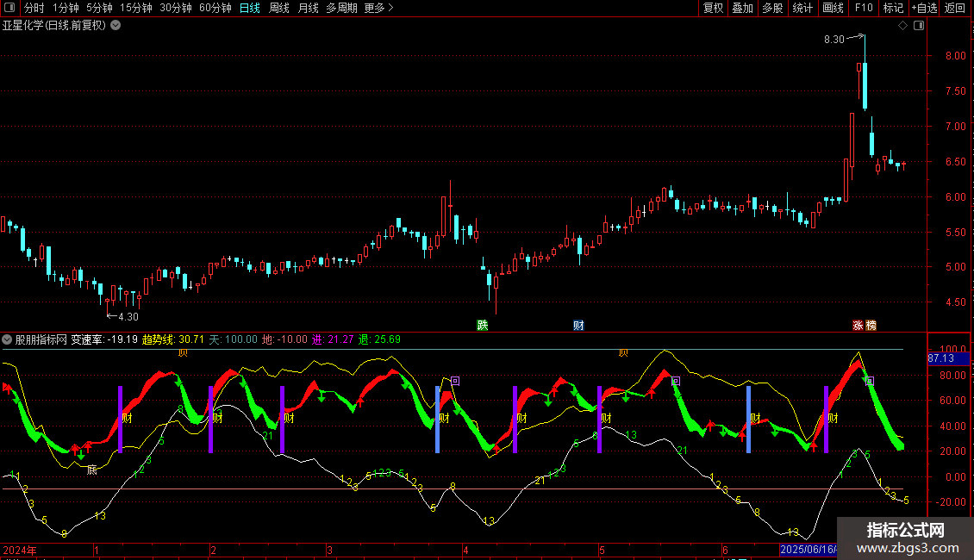The width and height of the screenshot is (974, 560).
Task: Click the 87.13 value marker on indicator axis
Action: [x=940, y=358]
